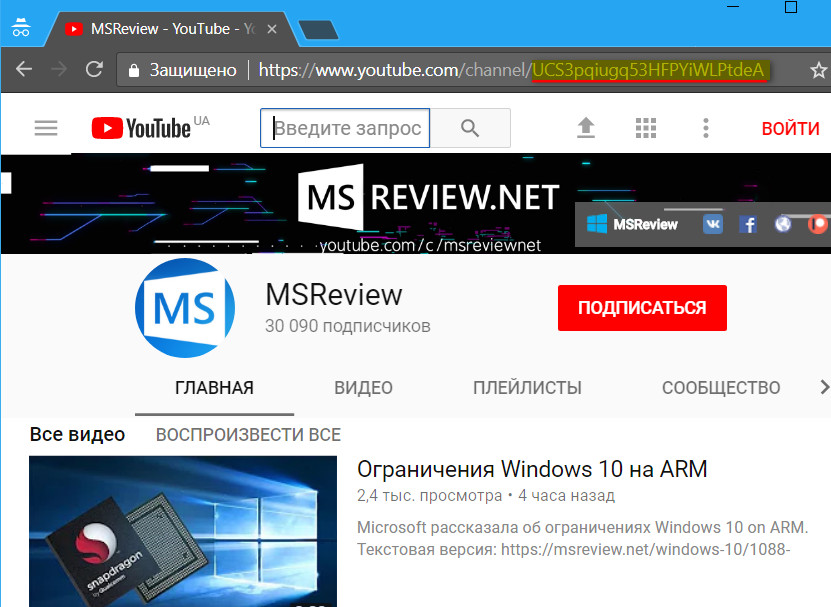Click the search magnifier button

(470, 128)
